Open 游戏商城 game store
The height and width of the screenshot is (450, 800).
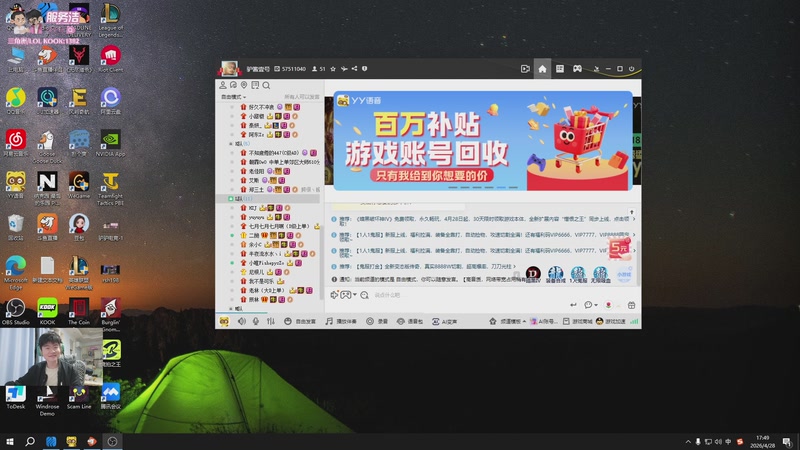[x=577, y=321]
